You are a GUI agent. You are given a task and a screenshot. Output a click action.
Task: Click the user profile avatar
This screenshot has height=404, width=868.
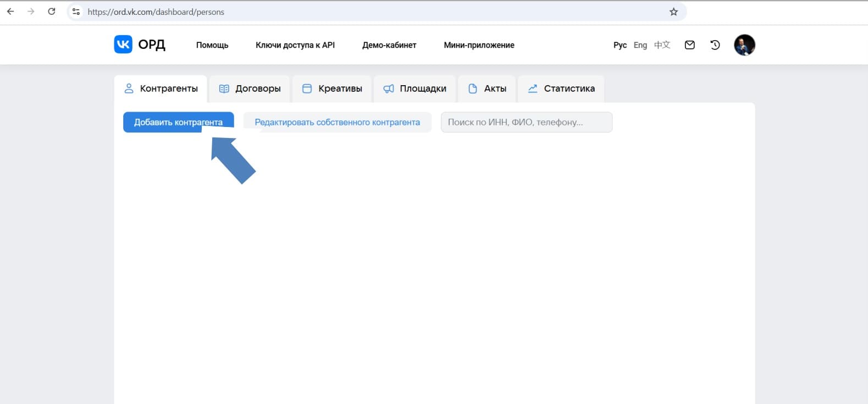coord(744,45)
